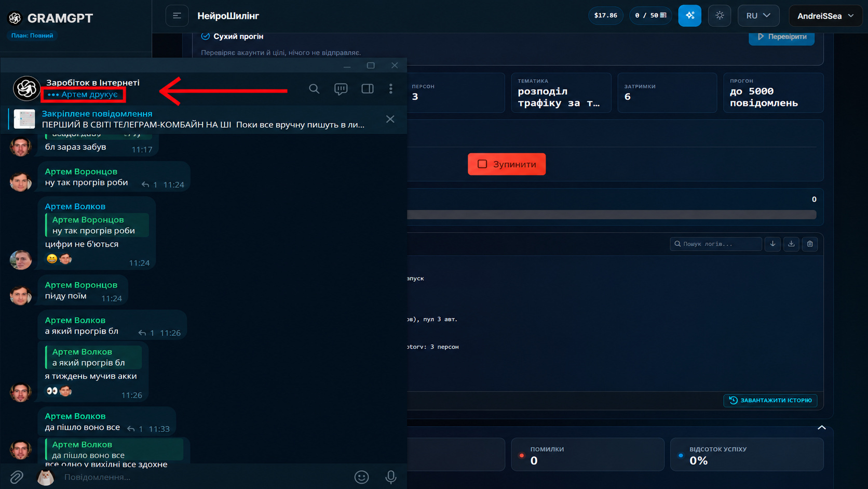The width and height of the screenshot is (868, 489).
Task: Click the $17.86 balance badge
Action: [x=605, y=15]
